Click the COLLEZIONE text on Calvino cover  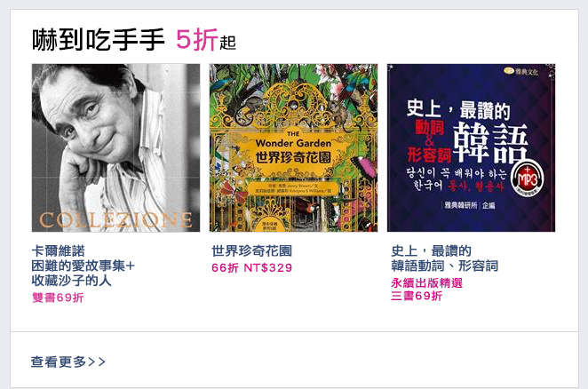coord(115,220)
